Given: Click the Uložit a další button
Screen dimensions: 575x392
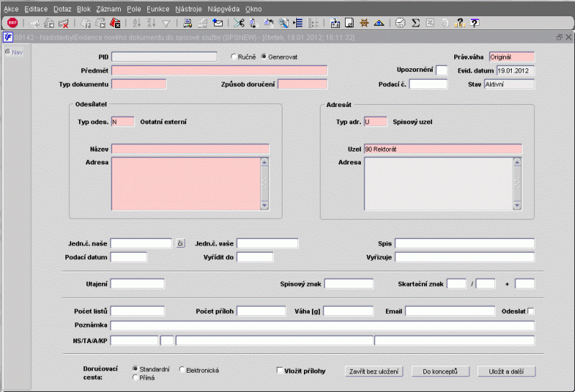Looking at the screenshot, I should [x=507, y=371].
